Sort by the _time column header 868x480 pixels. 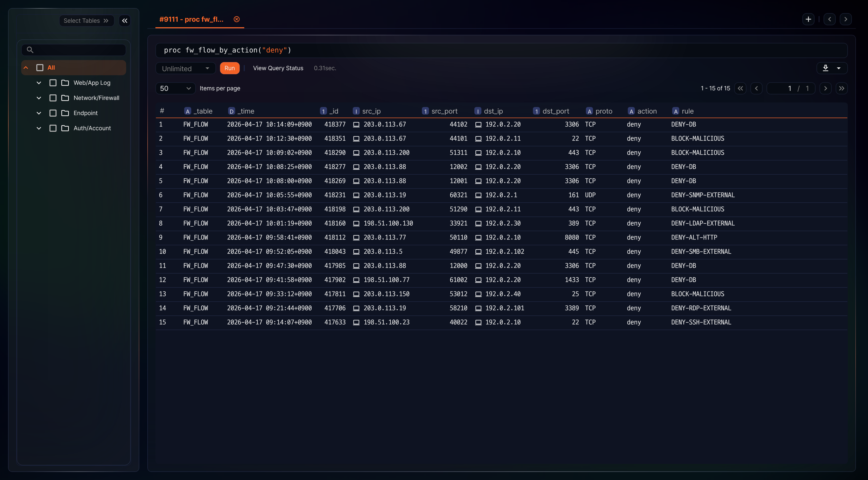[x=246, y=111]
